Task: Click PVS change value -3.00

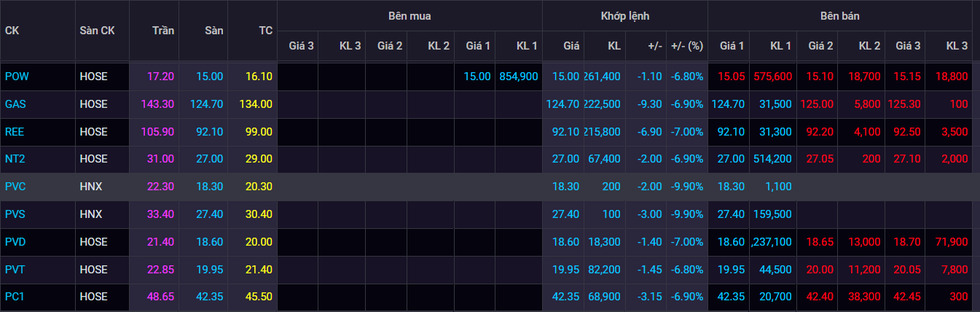Action: pos(648,214)
